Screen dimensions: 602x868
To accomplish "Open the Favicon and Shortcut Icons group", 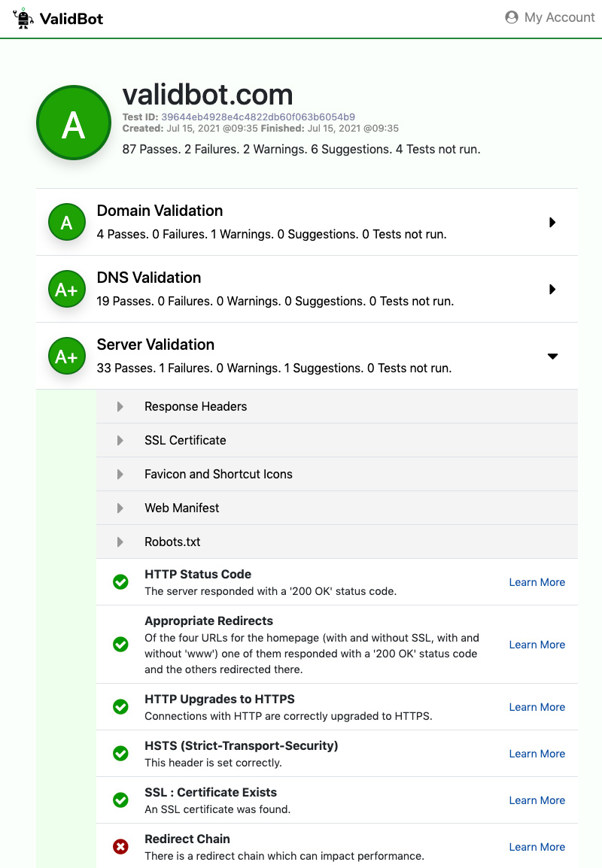I will point(218,474).
